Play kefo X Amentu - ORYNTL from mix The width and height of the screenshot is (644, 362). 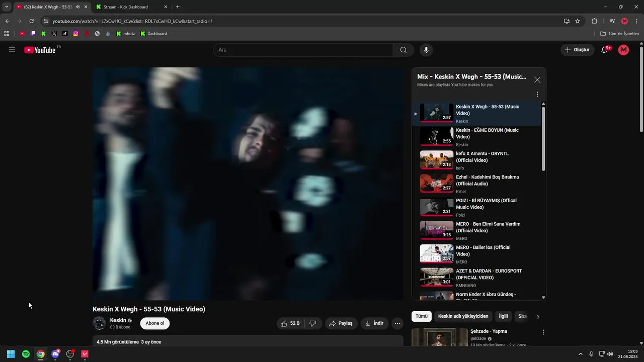[x=477, y=160]
